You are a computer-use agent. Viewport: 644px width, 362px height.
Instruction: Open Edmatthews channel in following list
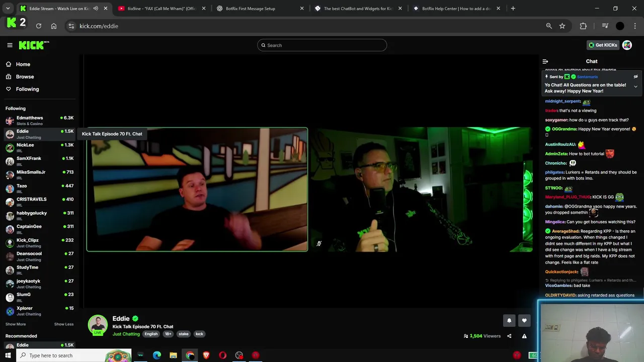click(x=40, y=121)
